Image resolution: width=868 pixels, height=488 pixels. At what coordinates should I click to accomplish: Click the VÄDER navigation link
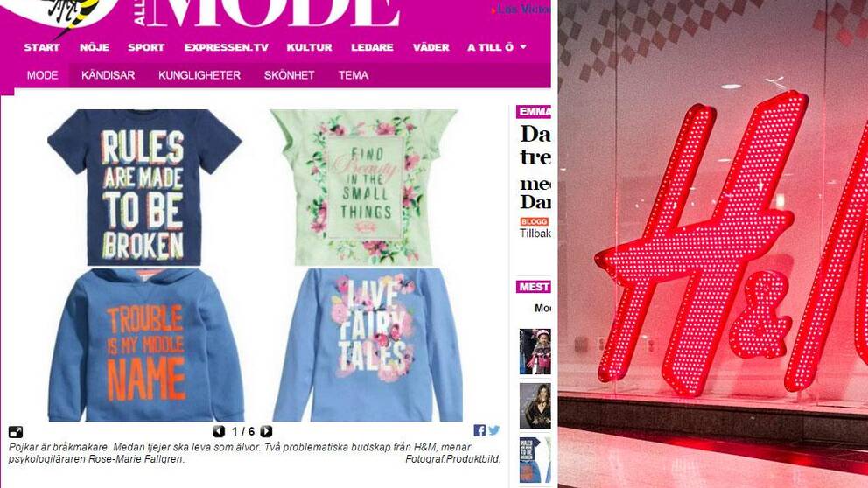click(431, 47)
